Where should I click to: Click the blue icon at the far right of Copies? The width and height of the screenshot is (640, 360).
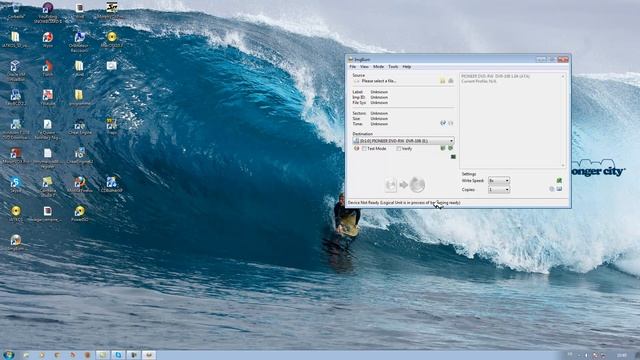click(x=559, y=189)
